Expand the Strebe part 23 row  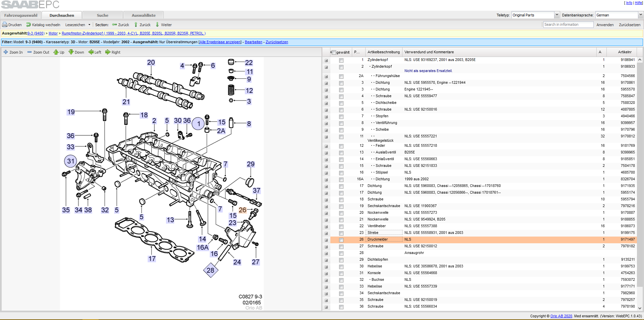[326, 233]
